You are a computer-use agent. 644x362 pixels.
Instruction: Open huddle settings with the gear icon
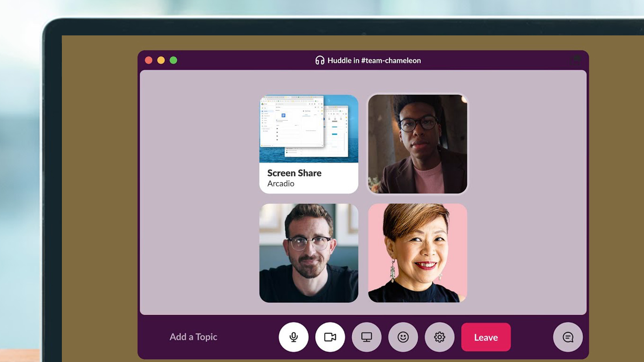pos(440,337)
